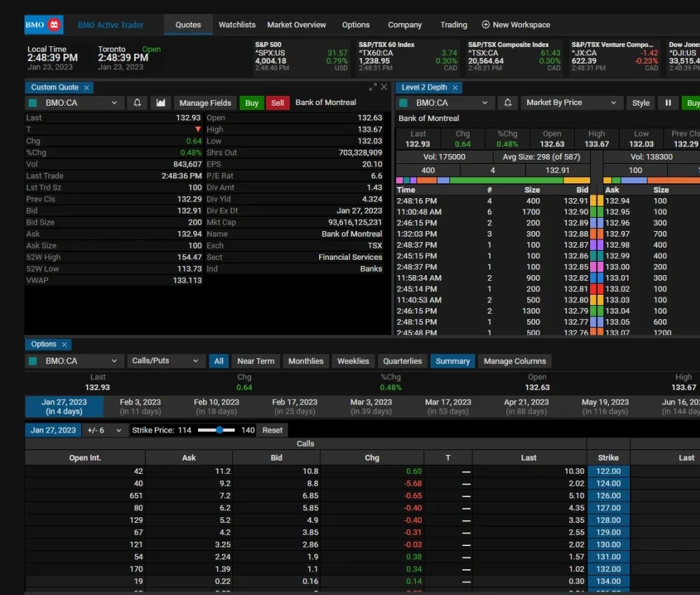Image resolution: width=700 pixels, height=595 pixels.
Task: Click the alert bell icon in Level 2 Depth
Action: tap(506, 103)
